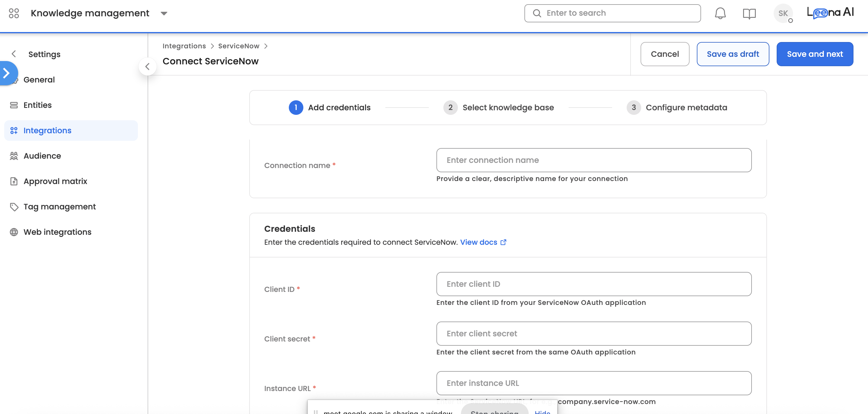Go to Integrations breadcrumb
Image resolution: width=868 pixels, height=414 pixels.
[x=184, y=46]
